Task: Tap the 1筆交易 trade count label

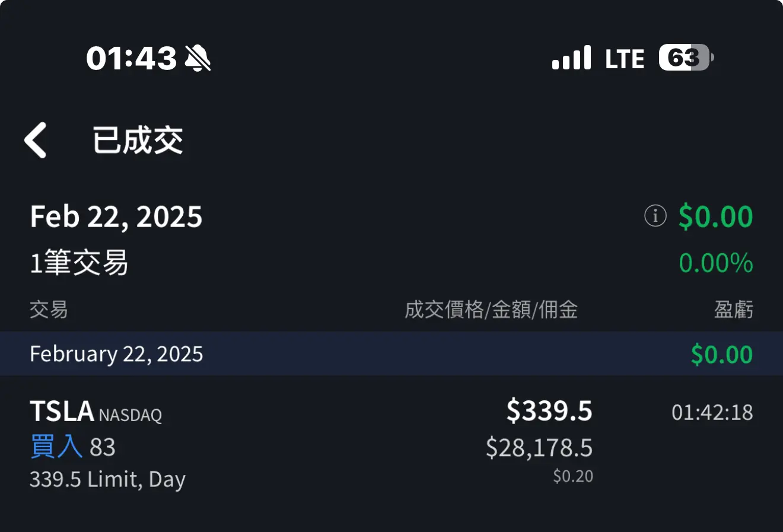Action: (79, 263)
